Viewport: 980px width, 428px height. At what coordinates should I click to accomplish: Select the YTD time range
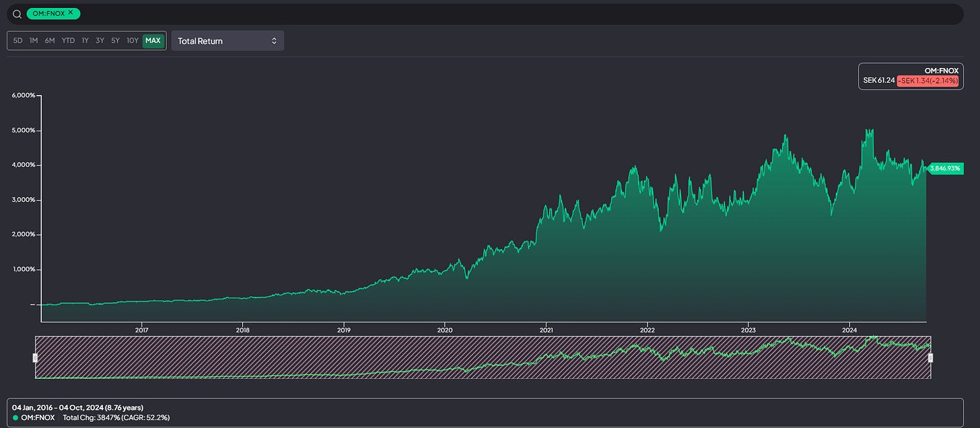68,40
